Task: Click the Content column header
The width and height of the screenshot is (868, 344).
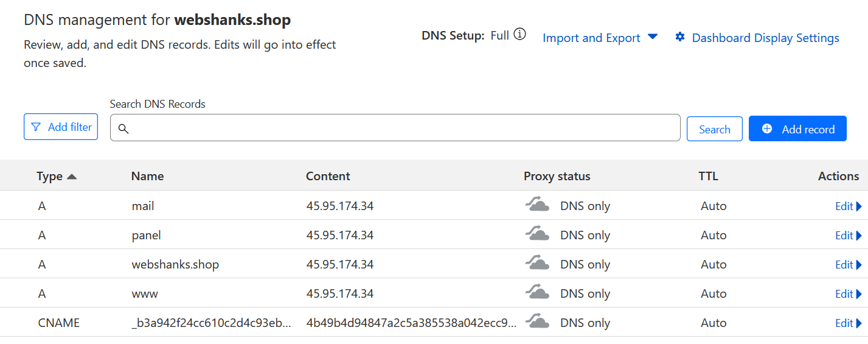Action: click(x=328, y=176)
